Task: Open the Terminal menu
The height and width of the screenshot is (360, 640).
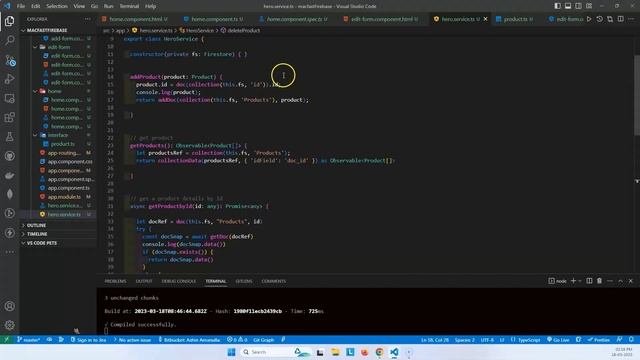Action: pyautogui.click(x=129, y=6)
